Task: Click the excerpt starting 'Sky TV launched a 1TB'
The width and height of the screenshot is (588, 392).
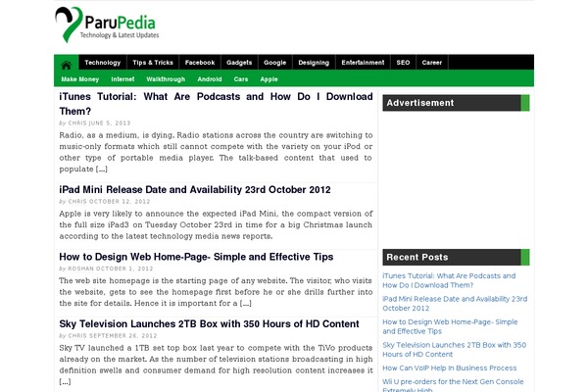Action: (216, 365)
